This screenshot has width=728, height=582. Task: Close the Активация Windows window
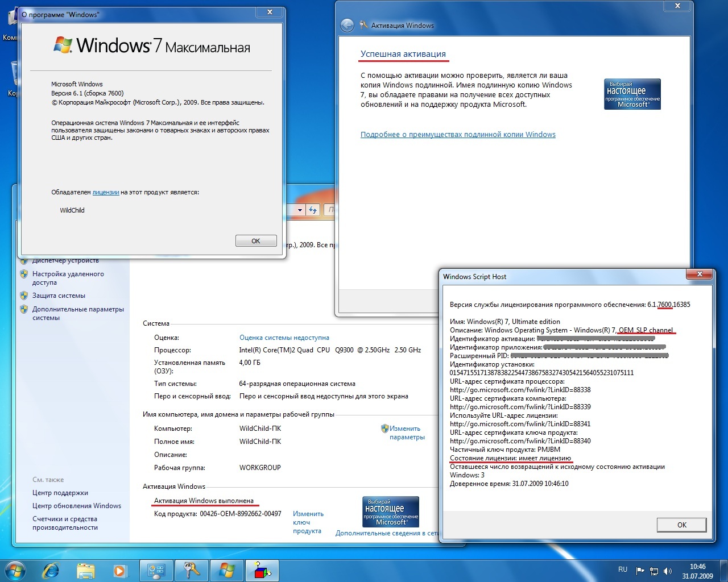[x=677, y=6]
